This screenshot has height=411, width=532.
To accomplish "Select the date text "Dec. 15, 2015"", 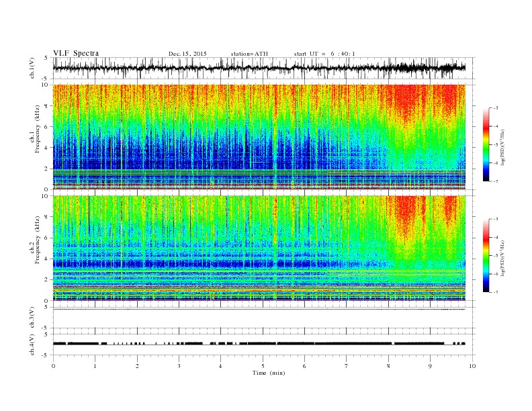I will [187, 54].
